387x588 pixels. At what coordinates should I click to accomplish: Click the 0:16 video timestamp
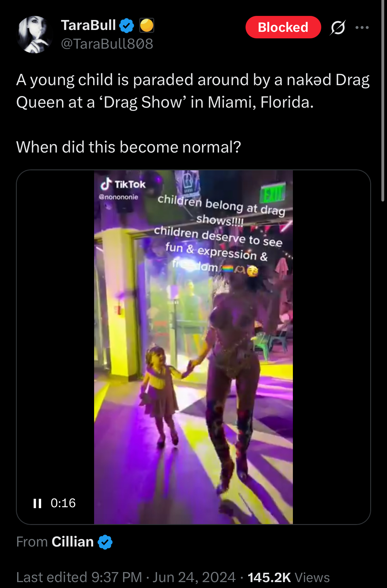click(63, 503)
